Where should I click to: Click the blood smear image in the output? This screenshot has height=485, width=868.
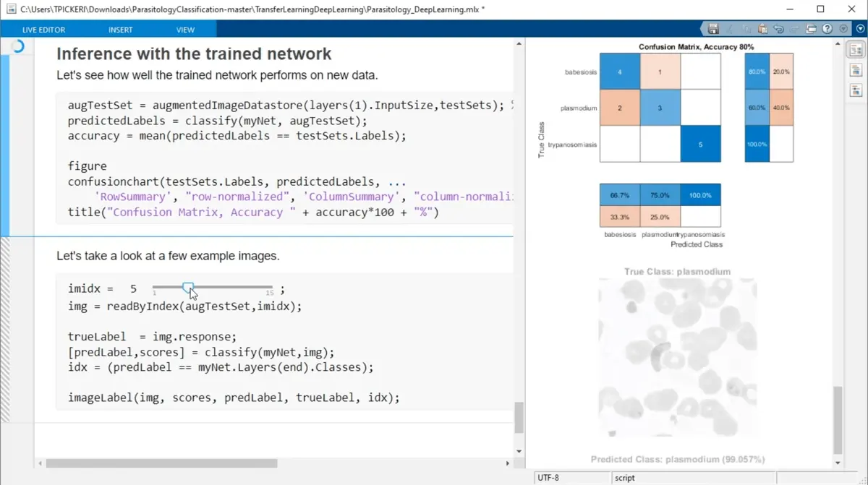click(x=678, y=359)
